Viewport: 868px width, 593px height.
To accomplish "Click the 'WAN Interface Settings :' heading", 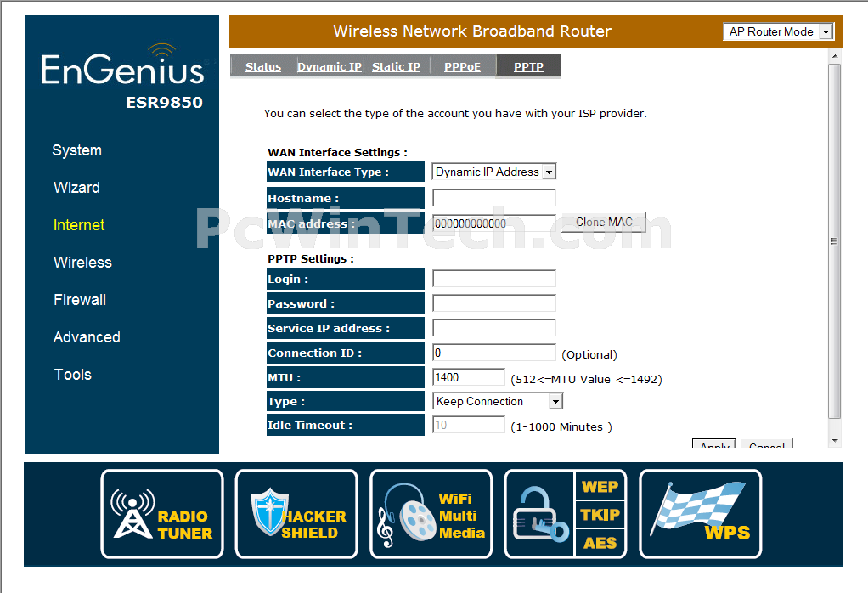I will tap(338, 152).
